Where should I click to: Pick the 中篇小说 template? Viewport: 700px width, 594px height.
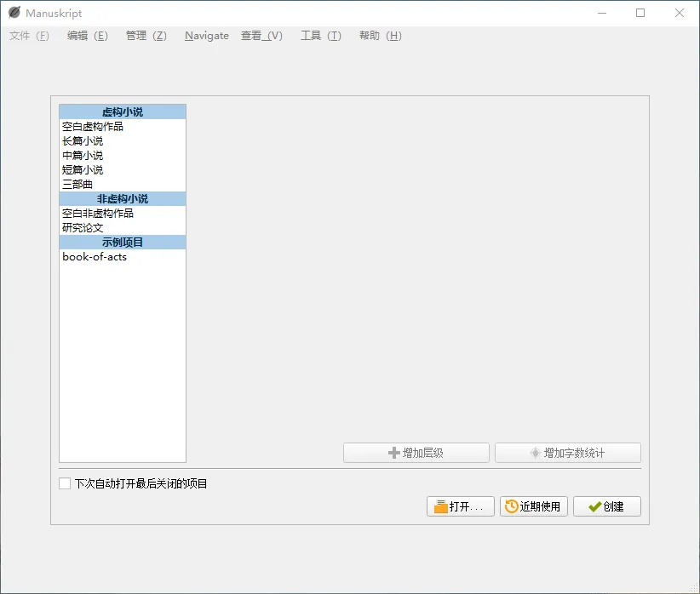[x=123, y=155]
